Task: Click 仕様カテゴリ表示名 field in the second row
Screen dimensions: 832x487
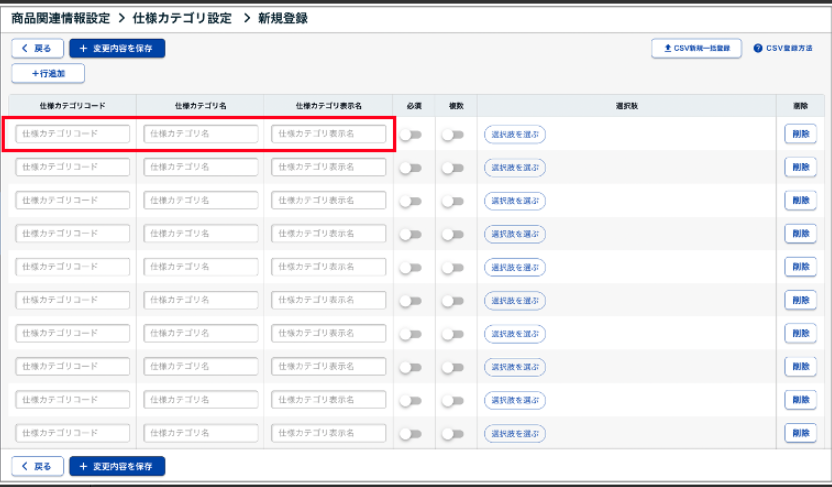Action: pyautogui.click(x=328, y=167)
